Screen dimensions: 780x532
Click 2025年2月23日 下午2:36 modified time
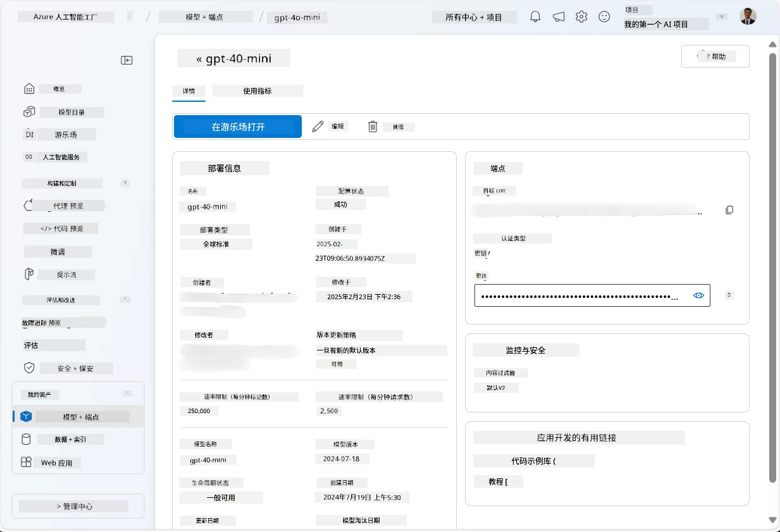364,297
